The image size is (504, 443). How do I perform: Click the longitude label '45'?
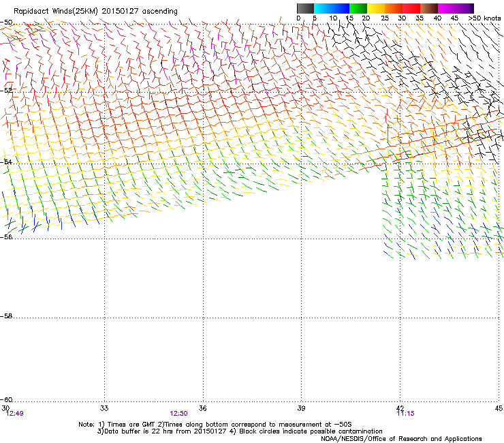point(499,408)
